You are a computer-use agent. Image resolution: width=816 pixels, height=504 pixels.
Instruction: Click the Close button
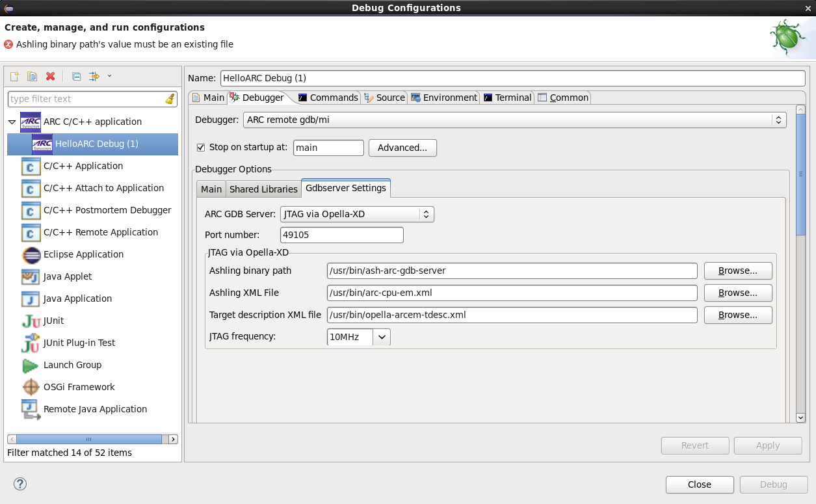pos(700,484)
